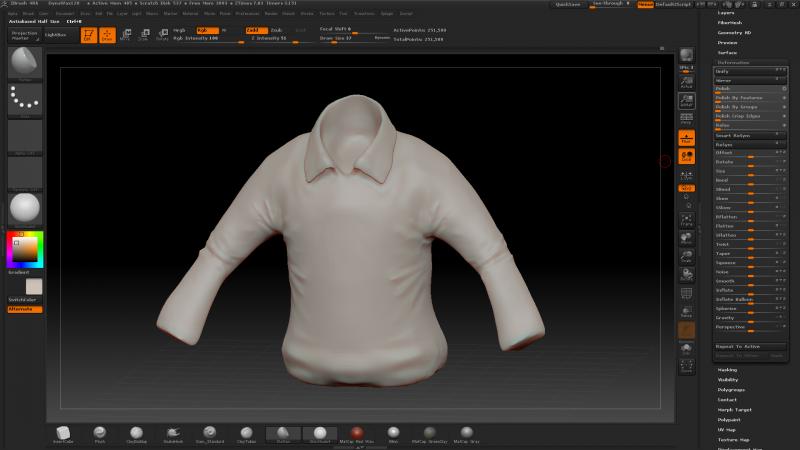Expand the Masking subpalette

click(727, 370)
